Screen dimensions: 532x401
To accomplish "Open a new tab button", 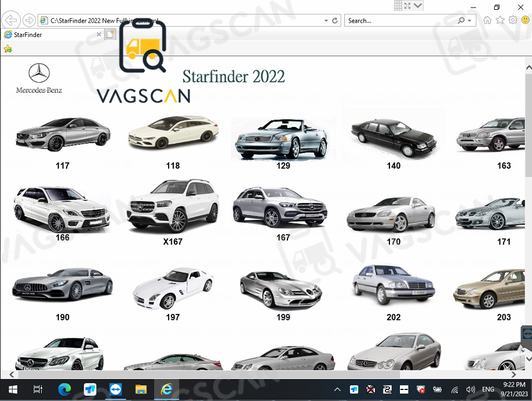I will pyautogui.click(x=110, y=34).
